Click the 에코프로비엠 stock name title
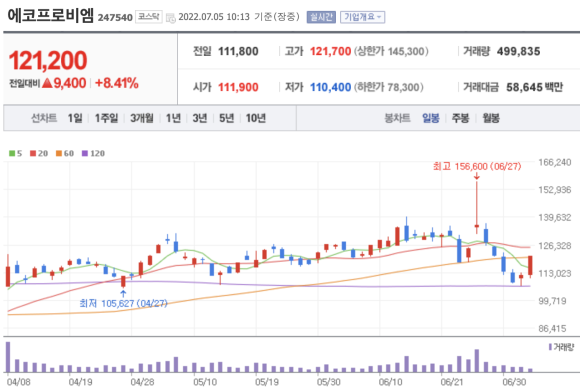Image resolution: width=580 pixels, height=392 pixels. [x=51, y=16]
